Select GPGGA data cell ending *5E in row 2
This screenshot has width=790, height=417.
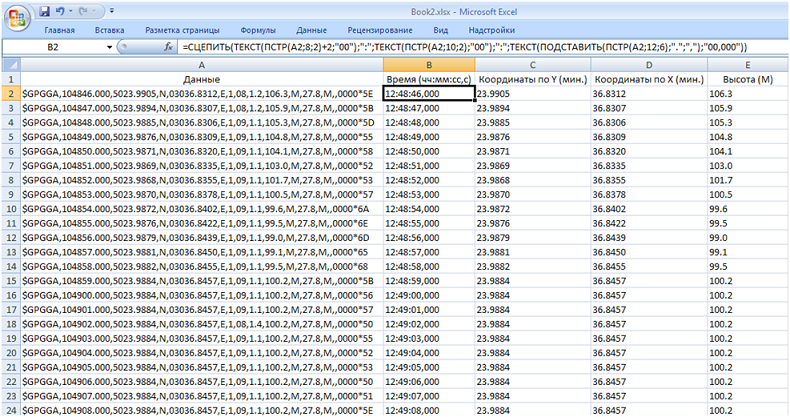coord(202,94)
